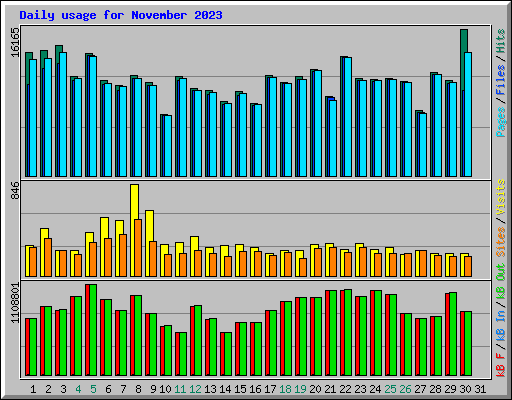This screenshot has width=512, height=400.
Task: Click the orange sites bar for day 8
Action: (x=138, y=248)
